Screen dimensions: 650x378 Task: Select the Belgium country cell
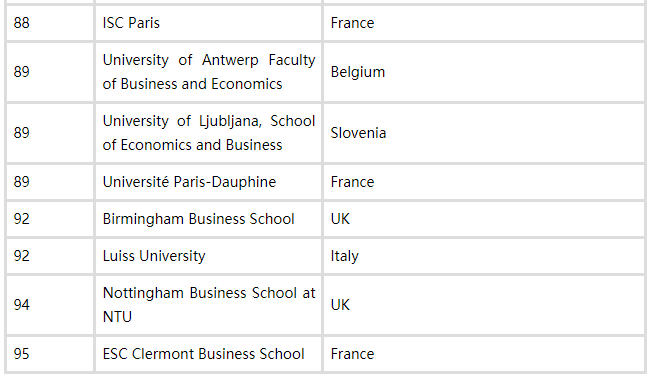484,72
